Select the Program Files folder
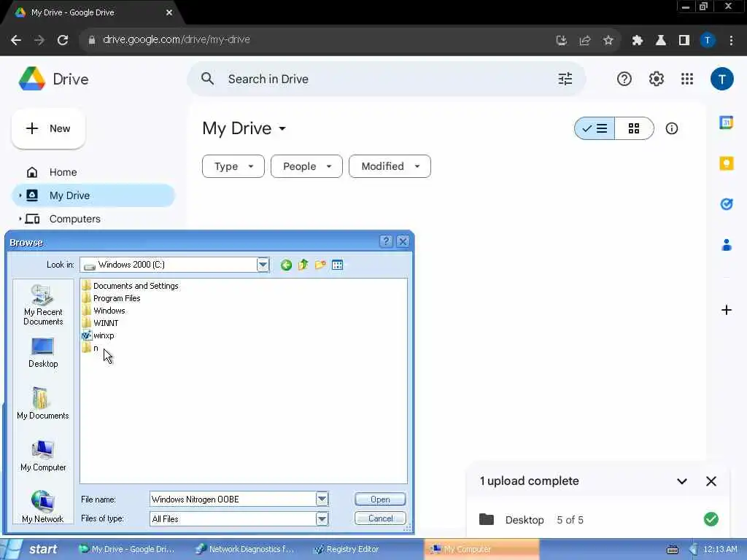This screenshot has width=747, height=560. [x=111, y=298]
